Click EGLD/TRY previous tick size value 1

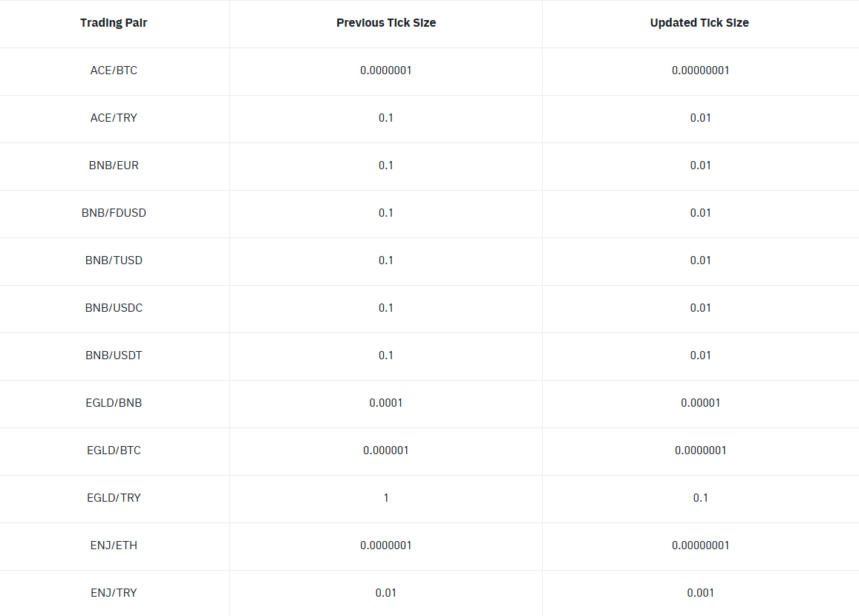coord(386,498)
